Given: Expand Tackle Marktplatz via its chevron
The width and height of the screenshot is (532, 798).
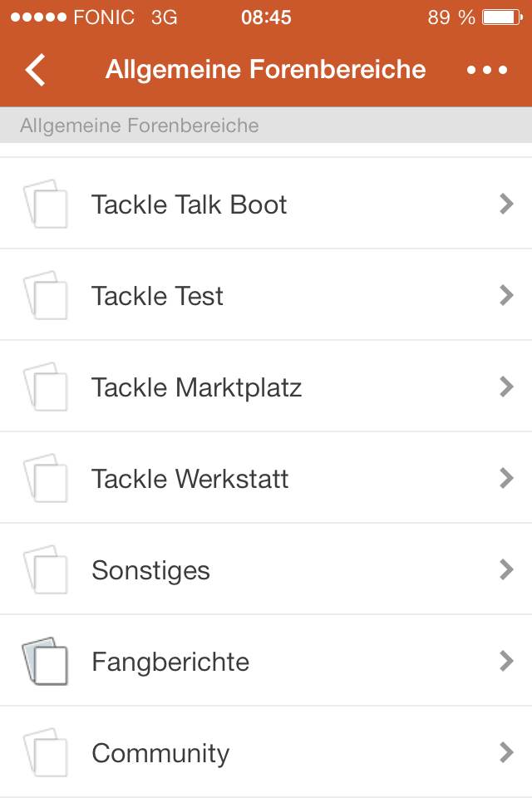Looking at the screenshot, I should [x=505, y=387].
